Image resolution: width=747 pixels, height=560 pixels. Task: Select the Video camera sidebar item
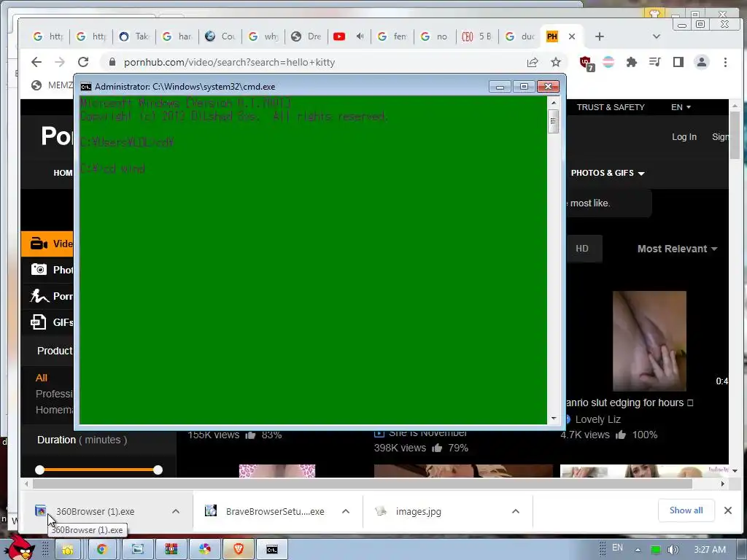47,244
